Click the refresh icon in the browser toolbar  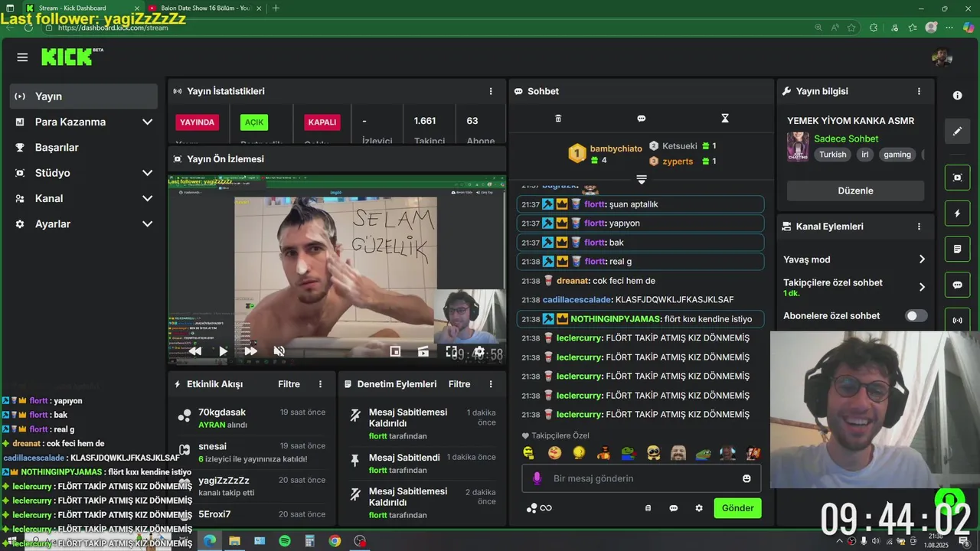pyautogui.click(x=28, y=28)
